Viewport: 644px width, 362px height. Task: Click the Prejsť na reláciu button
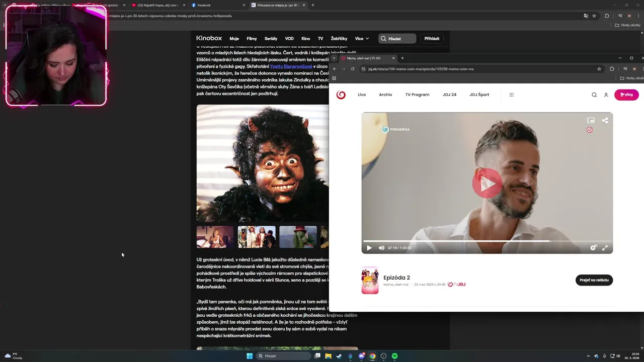(594, 280)
